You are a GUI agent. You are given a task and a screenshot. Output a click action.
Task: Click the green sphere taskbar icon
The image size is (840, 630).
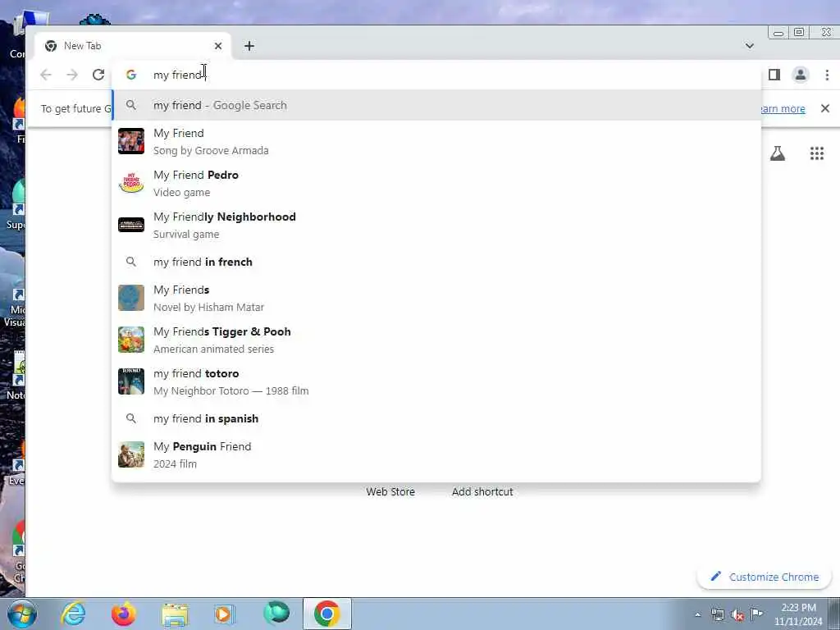tap(276, 613)
